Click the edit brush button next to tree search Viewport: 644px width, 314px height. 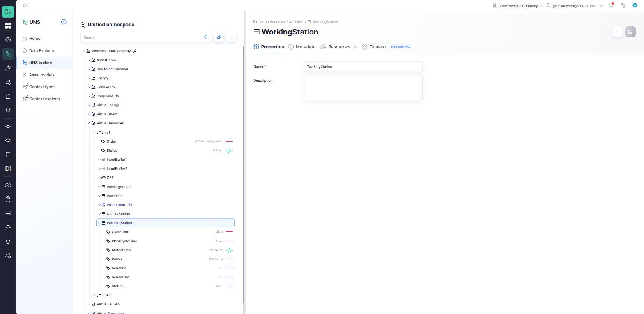[x=219, y=37]
